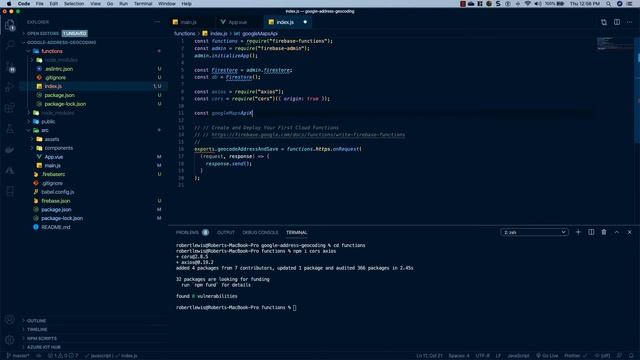Open the File menu
This screenshot has width=640, height=360.
pos(39,4)
